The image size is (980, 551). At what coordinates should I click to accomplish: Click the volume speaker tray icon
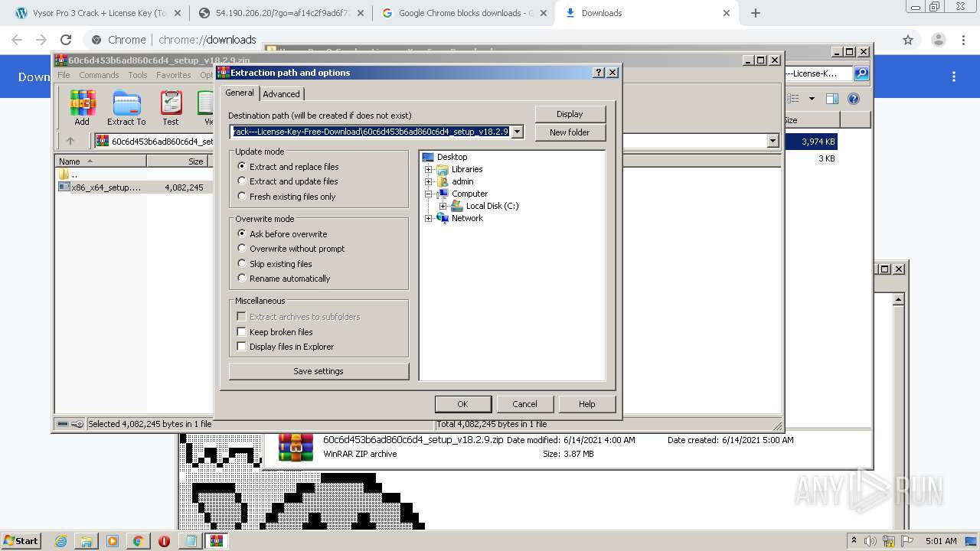tap(871, 541)
